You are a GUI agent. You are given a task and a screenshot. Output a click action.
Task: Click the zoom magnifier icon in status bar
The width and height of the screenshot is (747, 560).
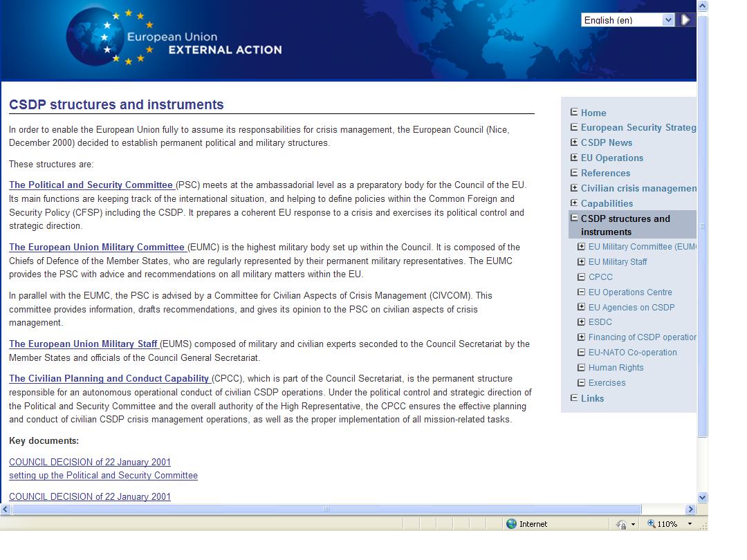651,524
